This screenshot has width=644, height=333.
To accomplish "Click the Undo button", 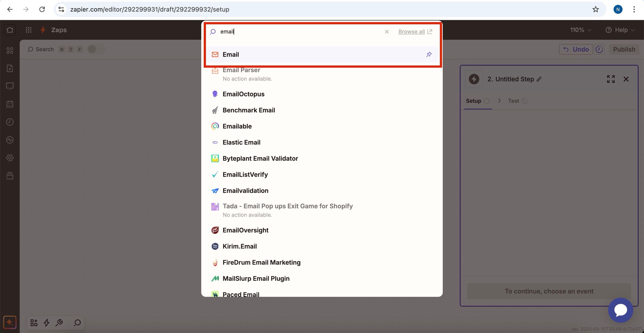I will [x=576, y=49].
